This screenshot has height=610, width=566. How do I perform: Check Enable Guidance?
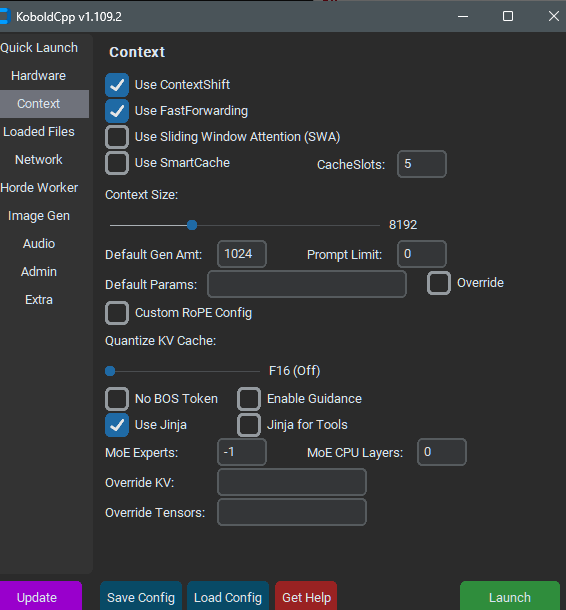pos(249,399)
